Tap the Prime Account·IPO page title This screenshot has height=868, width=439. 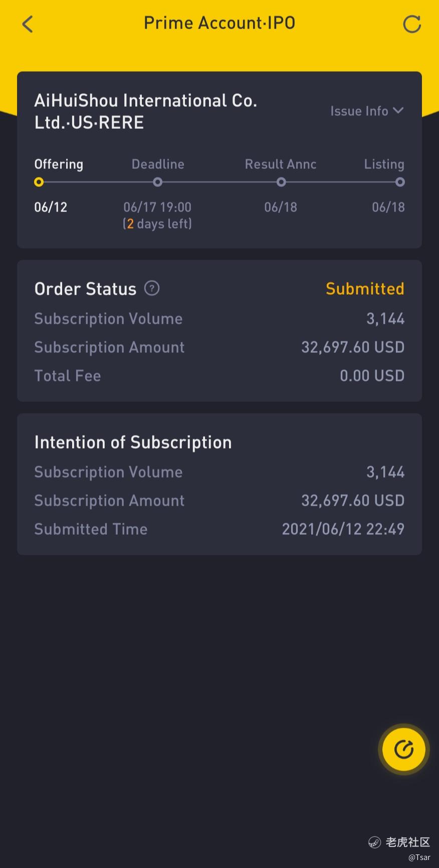[x=220, y=23]
